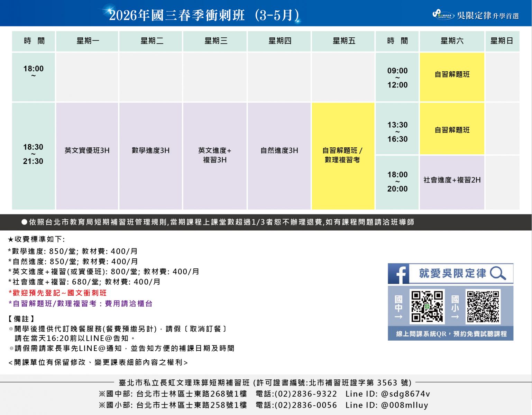Screen dimensions: 532x415
Task: Select the 星期六 column header
Action: (x=452, y=41)
